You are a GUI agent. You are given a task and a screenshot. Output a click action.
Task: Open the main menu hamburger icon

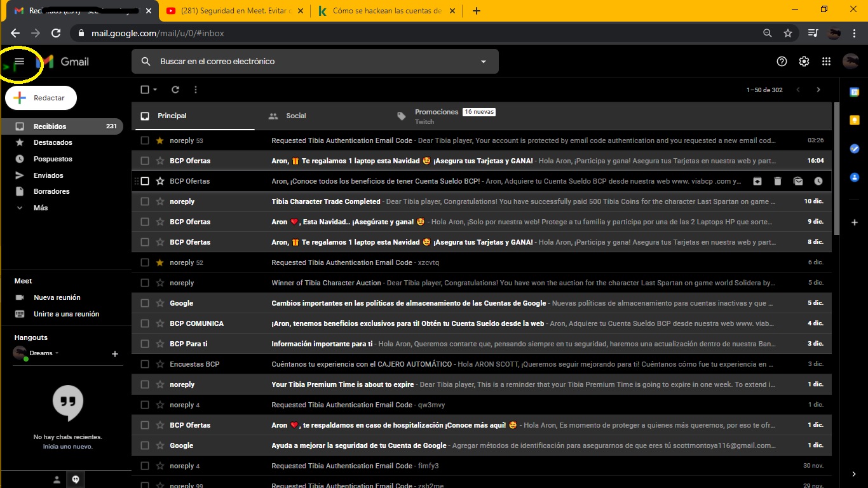(20, 62)
